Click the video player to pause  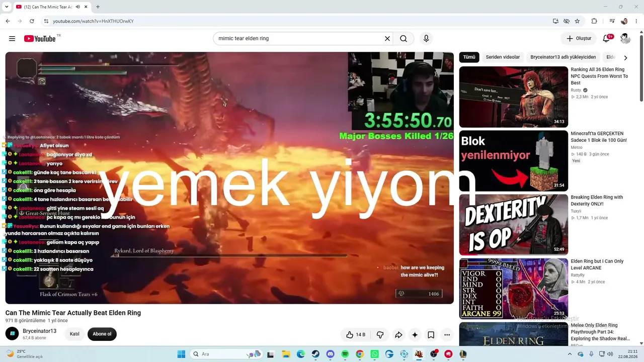229,178
